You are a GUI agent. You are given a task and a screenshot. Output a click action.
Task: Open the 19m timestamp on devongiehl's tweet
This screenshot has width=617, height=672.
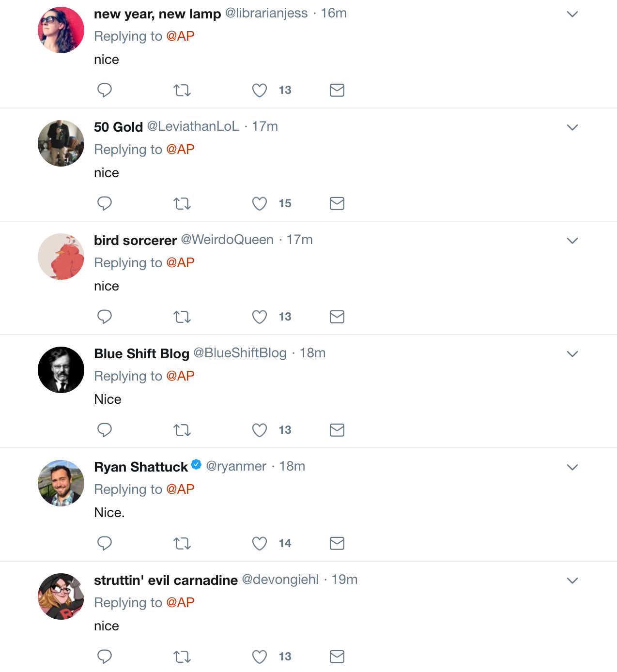point(344,580)
